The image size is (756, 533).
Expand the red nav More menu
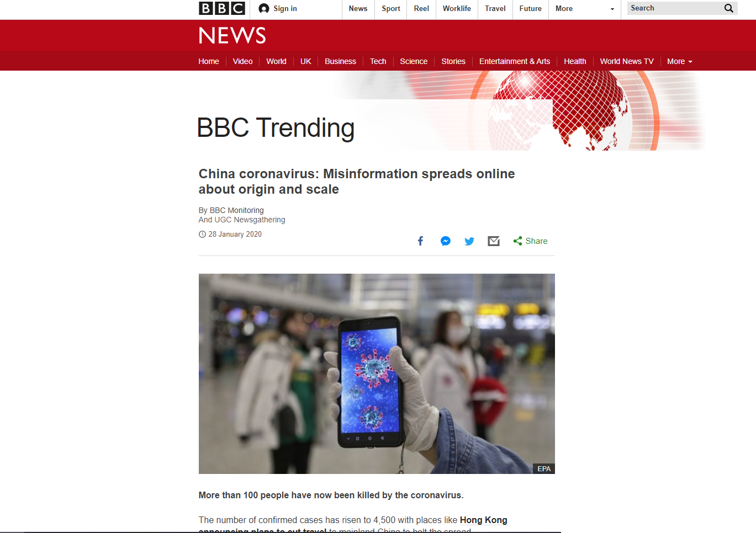[679, 61]
